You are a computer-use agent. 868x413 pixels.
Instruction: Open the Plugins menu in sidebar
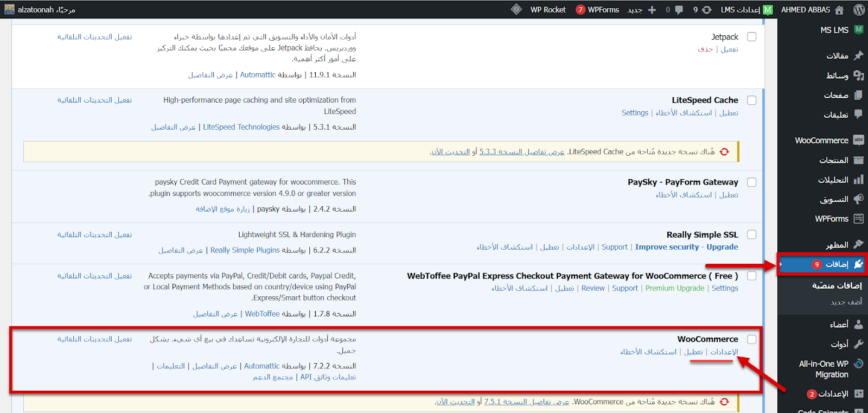click(837, 264)
